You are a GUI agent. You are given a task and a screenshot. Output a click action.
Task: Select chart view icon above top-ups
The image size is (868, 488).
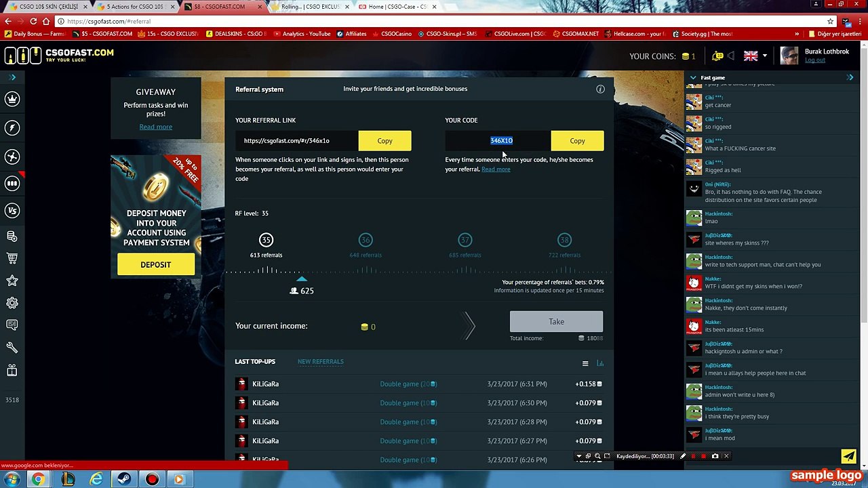click(600, 364)
